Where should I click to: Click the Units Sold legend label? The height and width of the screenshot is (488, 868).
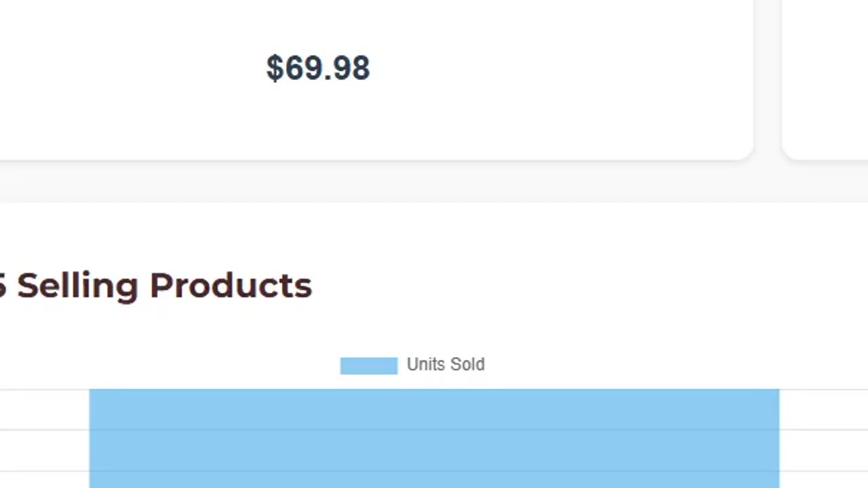click(446, 365)
